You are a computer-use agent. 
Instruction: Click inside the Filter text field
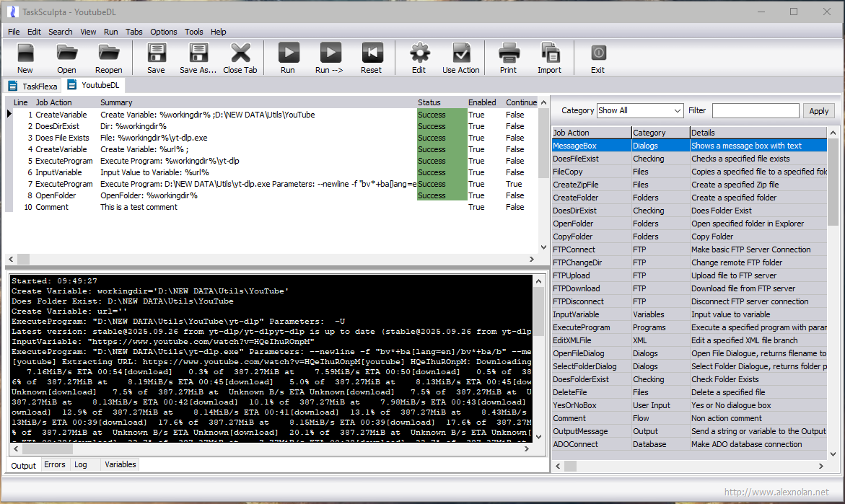pyautogui.click(x=755, y=111)
